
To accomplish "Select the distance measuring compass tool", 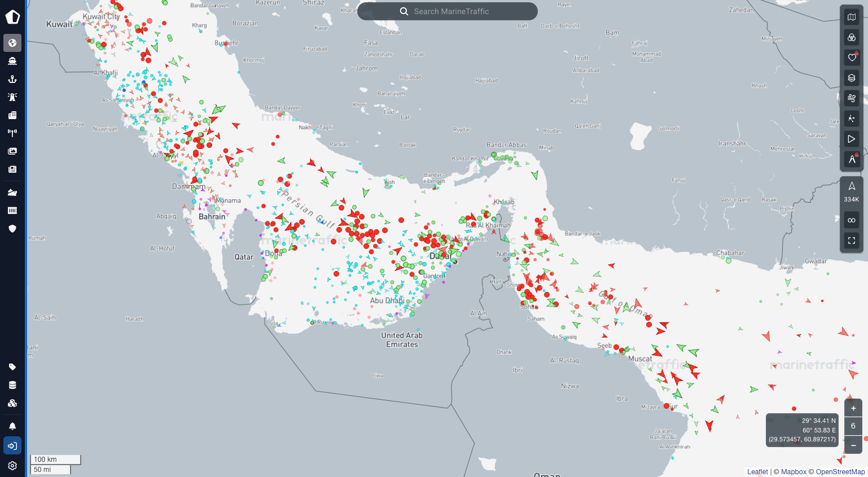I will point(852,159).
